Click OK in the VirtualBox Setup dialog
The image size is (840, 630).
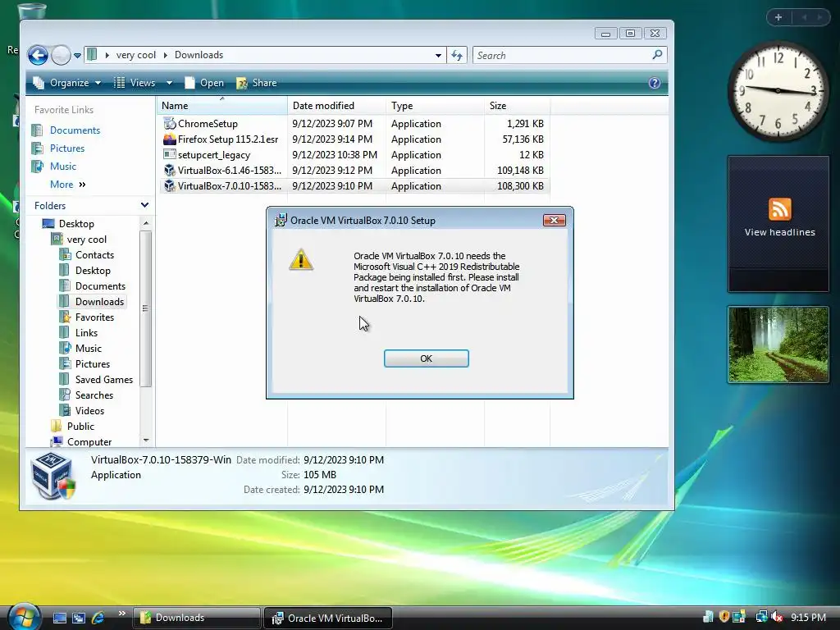pos(426,358)
